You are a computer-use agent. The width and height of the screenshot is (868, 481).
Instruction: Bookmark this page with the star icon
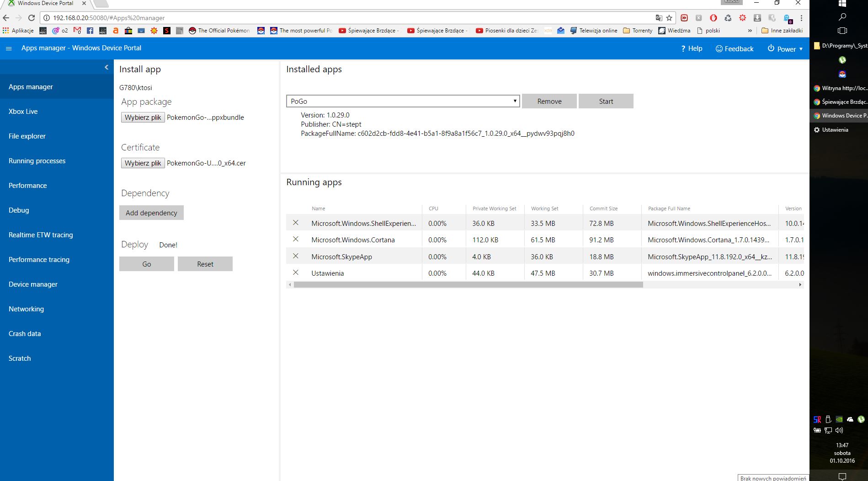click(669, 18)
